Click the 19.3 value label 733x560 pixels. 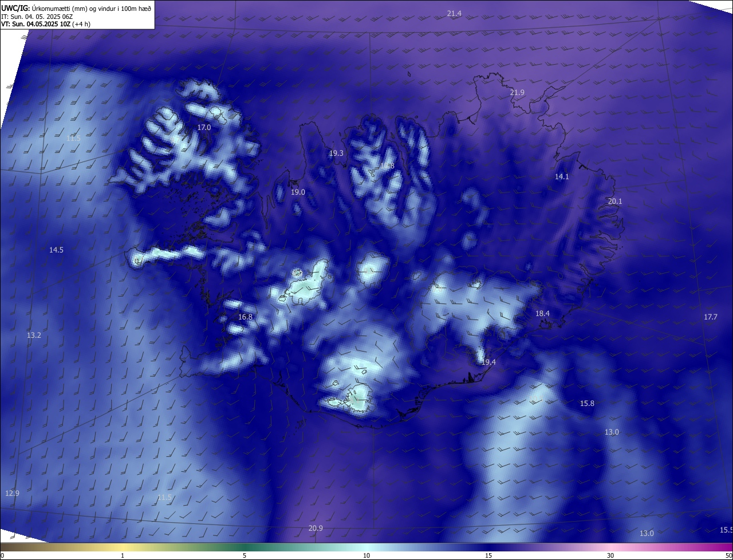coord(336,153)
